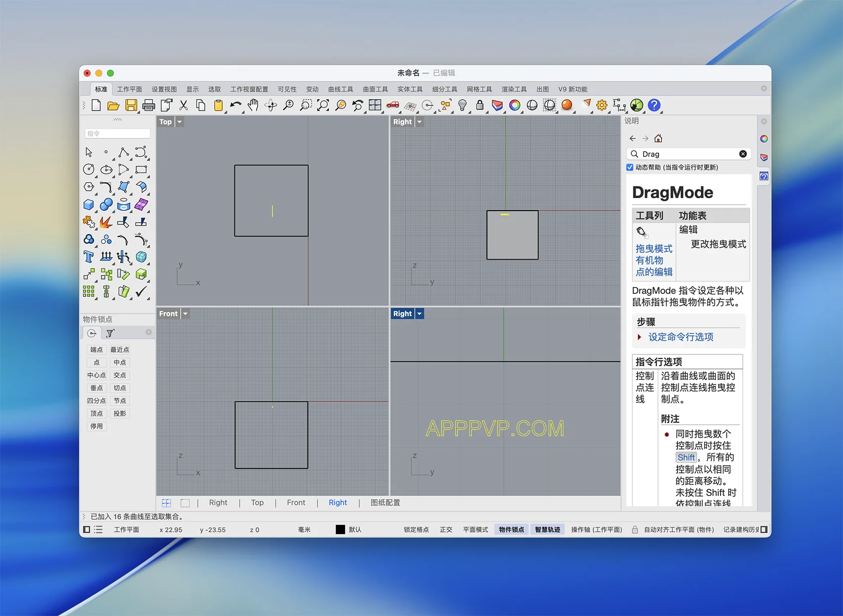
Task: Toggle the 端点 object snap
Action: tap(96, 350)
